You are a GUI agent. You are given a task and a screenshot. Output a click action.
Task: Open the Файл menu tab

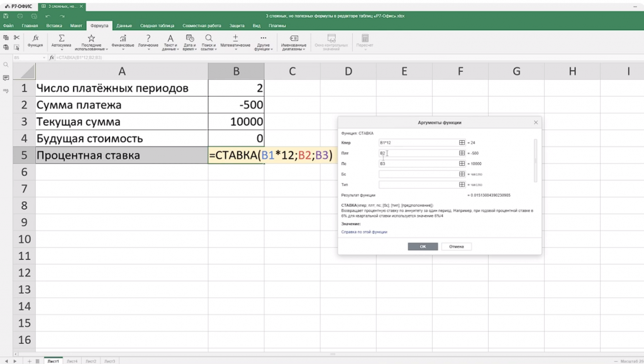(x=8, y=25)
